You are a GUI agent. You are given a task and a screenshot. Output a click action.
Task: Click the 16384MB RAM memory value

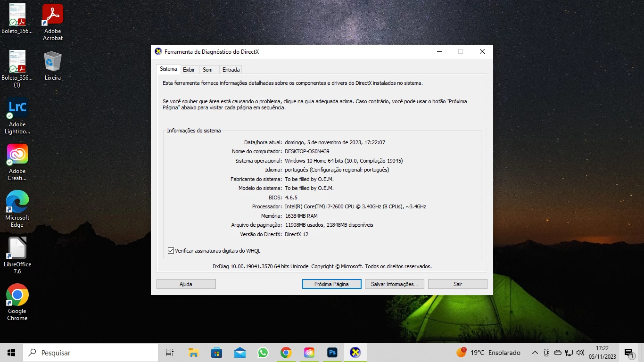(x=301, y=216)
